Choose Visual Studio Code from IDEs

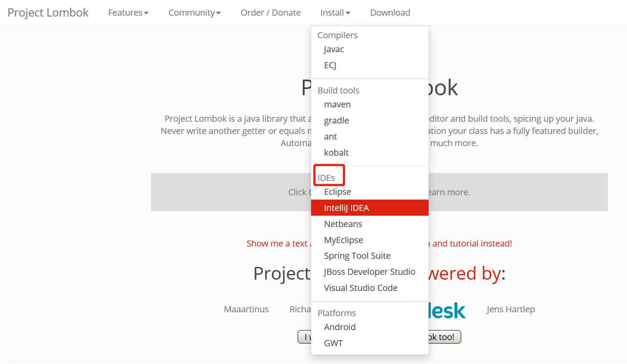coord(361,288)
